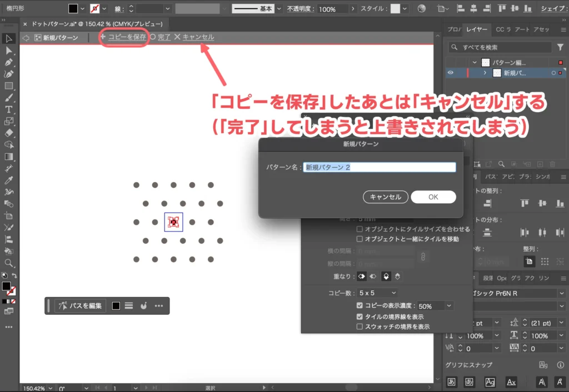Switch to the アセット panel tab
The width and height of the screenshot is (569, 392).
click(541, 30)
